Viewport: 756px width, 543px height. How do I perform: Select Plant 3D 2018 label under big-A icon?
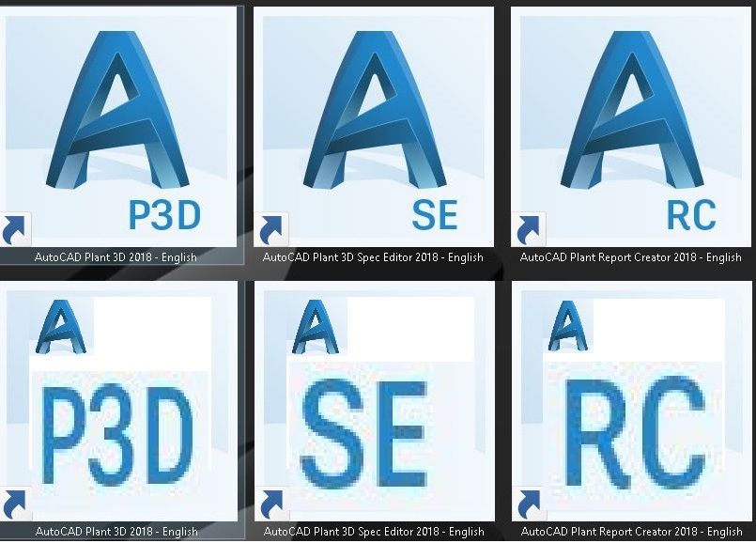pyautogui.click(x=116, y=257)
